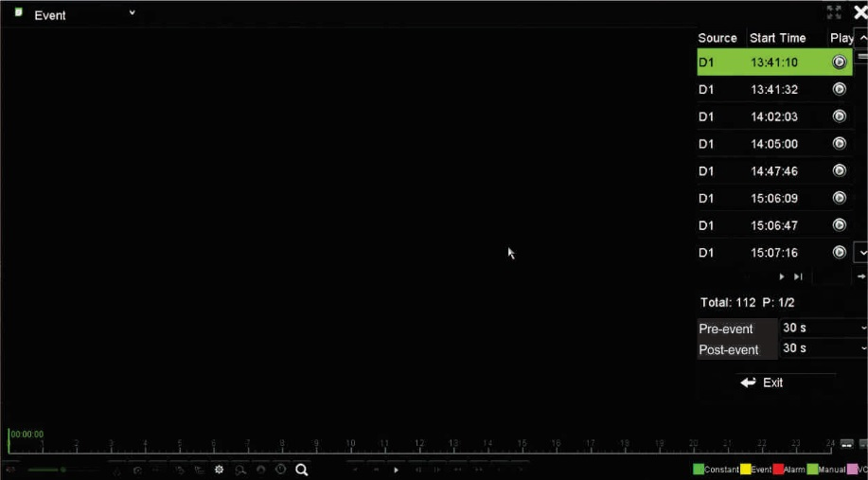Click the Total: 112 P: 1/2 text
The height and width of the screenshot is (480, 868).
[x=748, y=303]
